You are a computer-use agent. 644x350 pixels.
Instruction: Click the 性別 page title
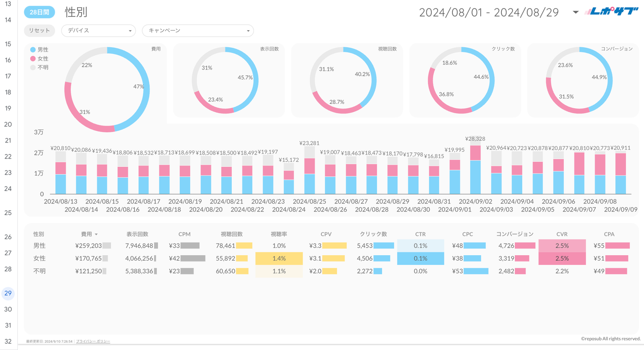76,12
